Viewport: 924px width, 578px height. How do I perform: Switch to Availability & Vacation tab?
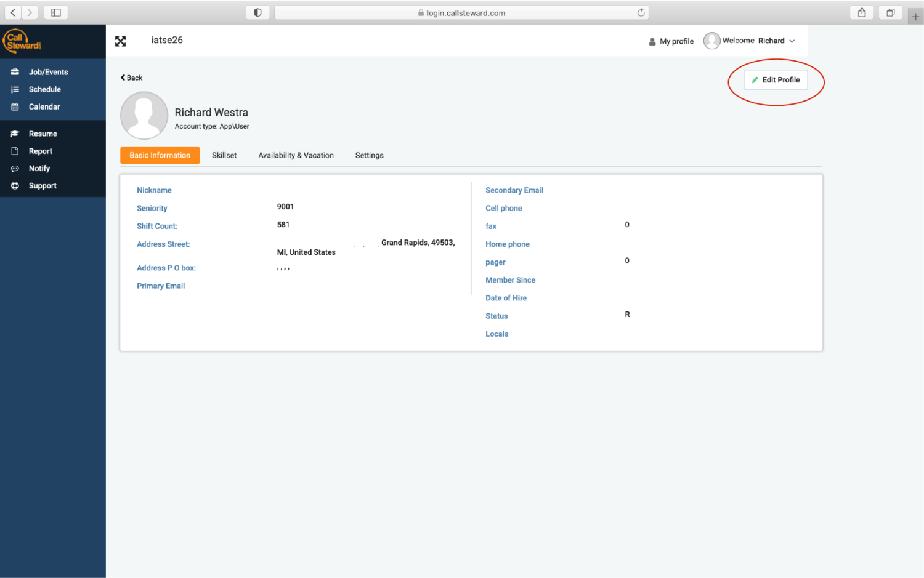296,155
